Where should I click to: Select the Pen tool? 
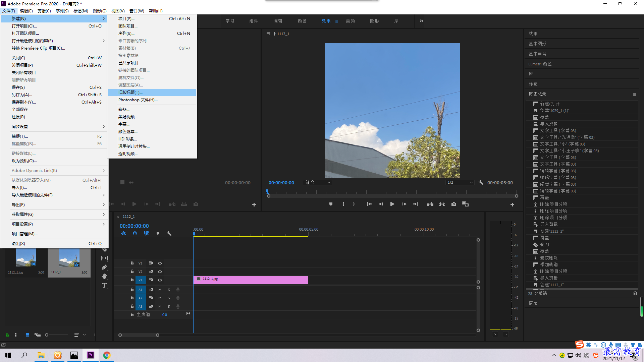pyautogui.click(x=104, y=267)
